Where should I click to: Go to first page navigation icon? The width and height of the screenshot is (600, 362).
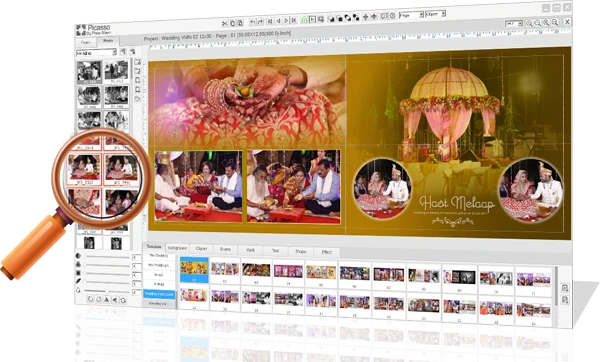click(270, 21)
